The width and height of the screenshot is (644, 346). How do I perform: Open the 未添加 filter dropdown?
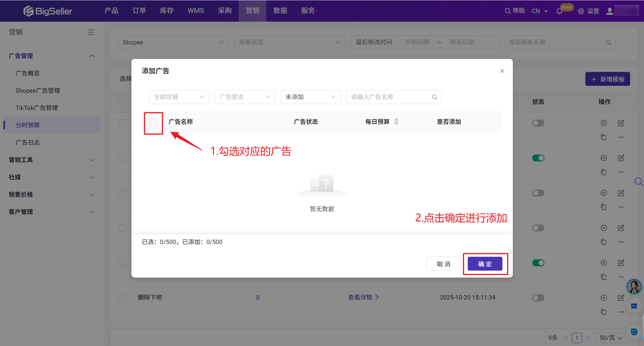click(x=311, y=97)
